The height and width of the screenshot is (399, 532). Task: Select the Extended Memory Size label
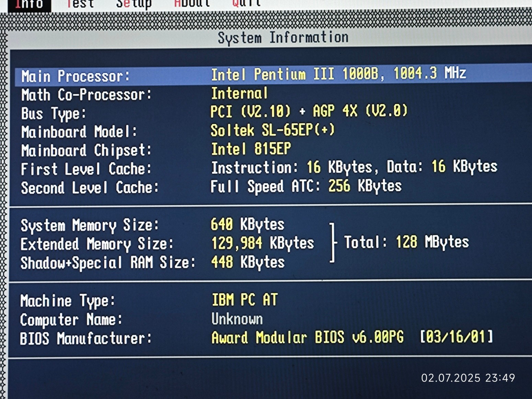(x=97, y=244)
